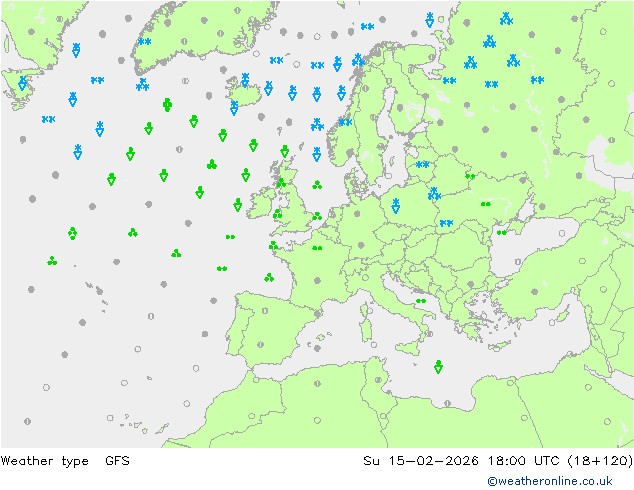Image resolution: width=634 pixels, height=490 pixels.
Task: Select the GFS model label
Action: pyautogui.click(x=117, y=460)
